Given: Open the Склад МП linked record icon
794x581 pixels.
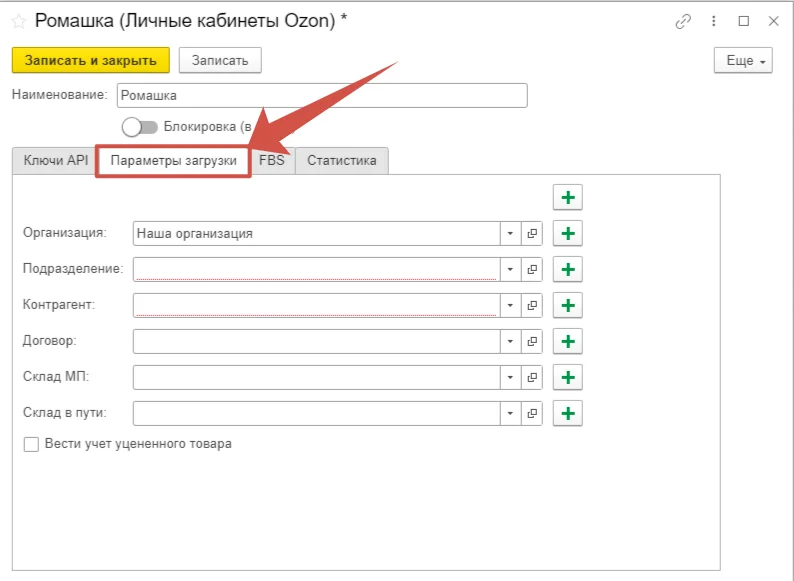Looking at the screenshot, I should pyautogui.click(x=532, y=377).
